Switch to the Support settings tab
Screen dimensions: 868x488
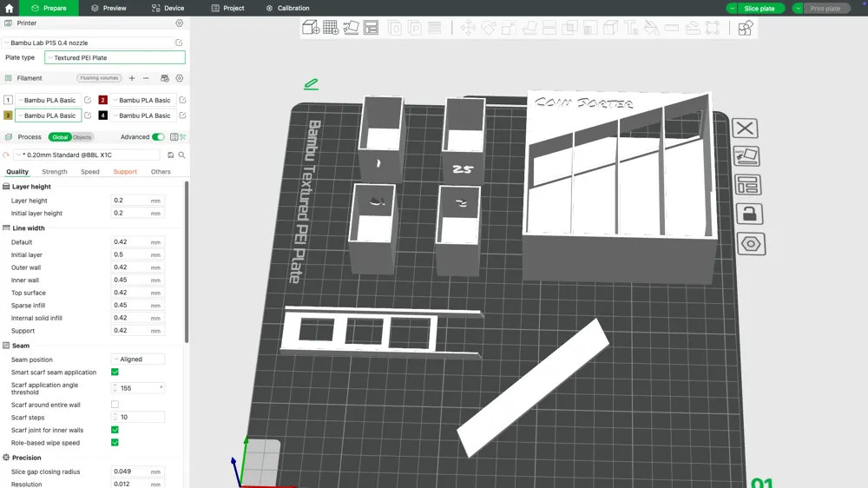[x=125, y=172]
